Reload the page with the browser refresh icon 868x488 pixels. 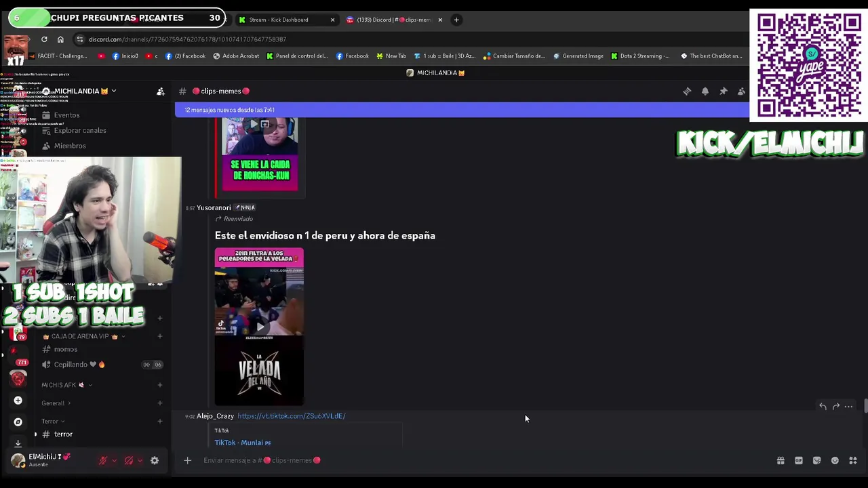[x=44, y=39]
